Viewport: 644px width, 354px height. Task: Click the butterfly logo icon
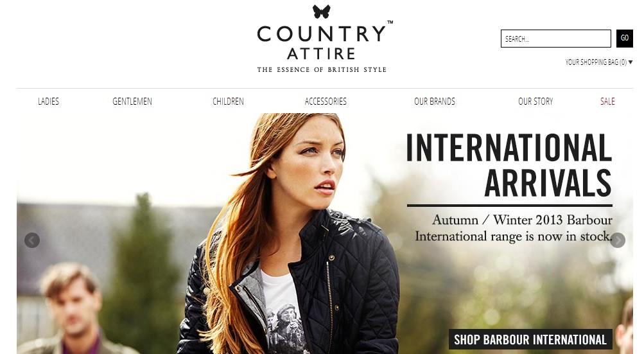(x=321, y=12)
